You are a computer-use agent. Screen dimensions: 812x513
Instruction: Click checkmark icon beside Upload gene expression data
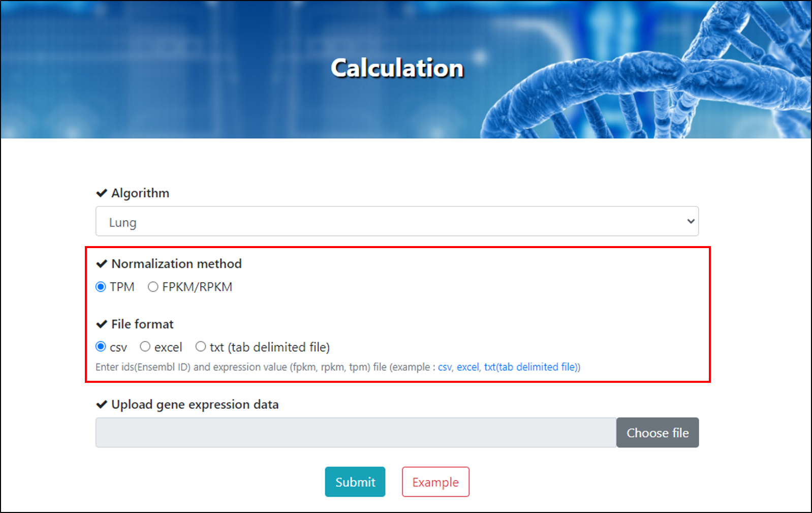pos(102,405)
